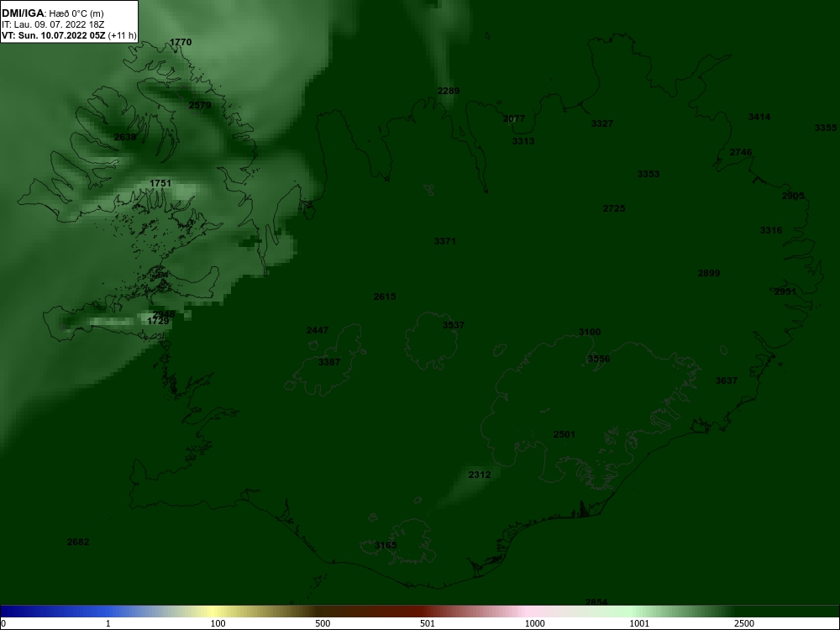Click the 'DMI/IGA: Hæð 0°C (m)' title text
Image resolution: width=840 pixels, height=630 pixels.
point(52,13)
